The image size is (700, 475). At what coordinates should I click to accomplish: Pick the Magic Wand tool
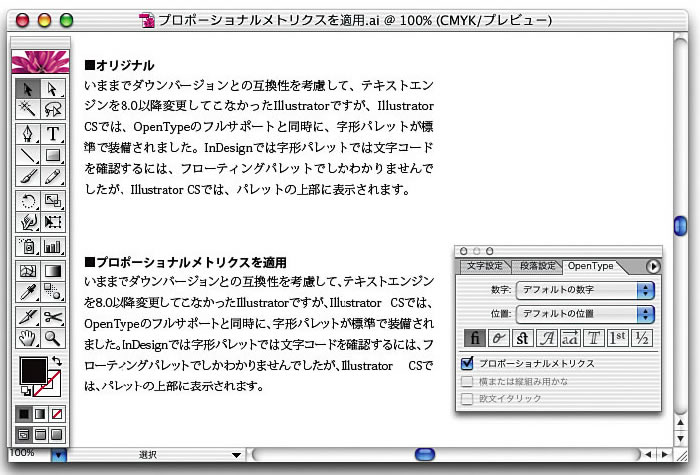28,109
